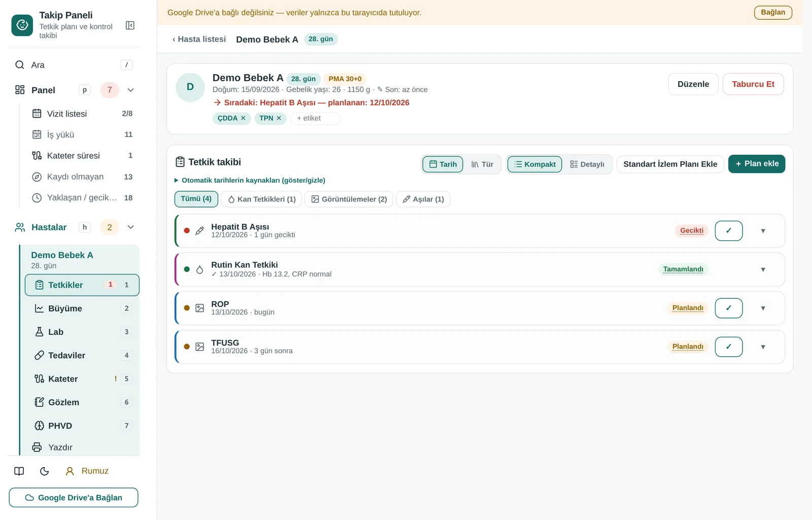Collapse the Panel section chevron
This screenshot has width=812, height=520.
[x=130, y=90]
